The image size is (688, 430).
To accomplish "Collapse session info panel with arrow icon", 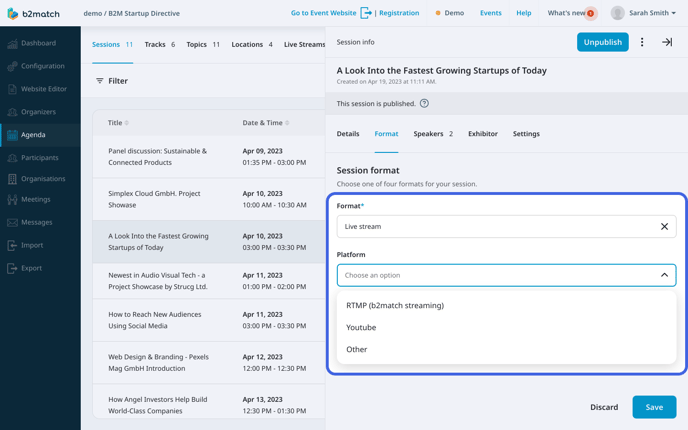I will click(667, 42).
